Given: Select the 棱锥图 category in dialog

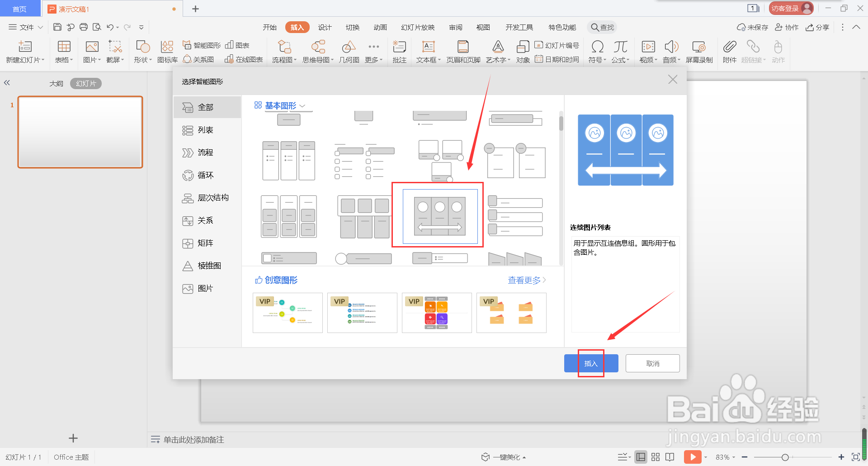Looking at the screenshot, I should pos(207,266).
